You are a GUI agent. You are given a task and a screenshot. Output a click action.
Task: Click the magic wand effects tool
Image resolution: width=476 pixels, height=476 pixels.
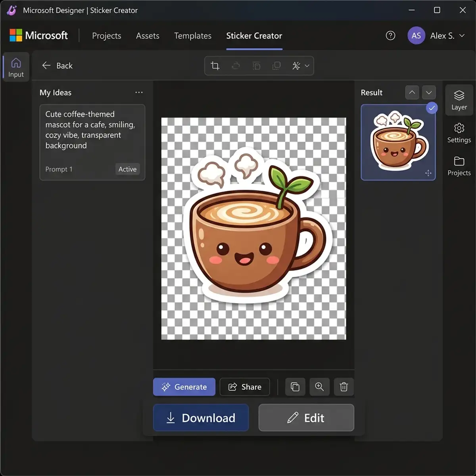click(296, 66)
